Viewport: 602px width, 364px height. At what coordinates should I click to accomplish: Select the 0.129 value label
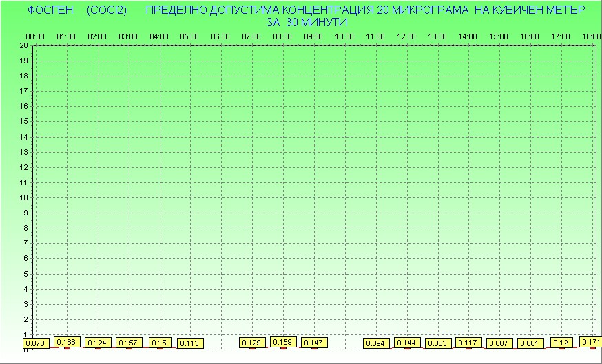pos(251,342)
